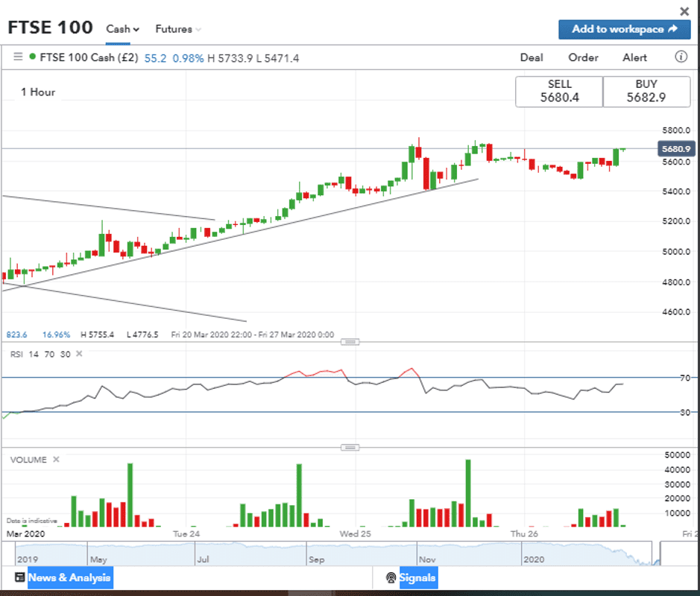Click the info icon beside Alert
The width and height of the screenshot is (700, 596).
tap(681, 57)
